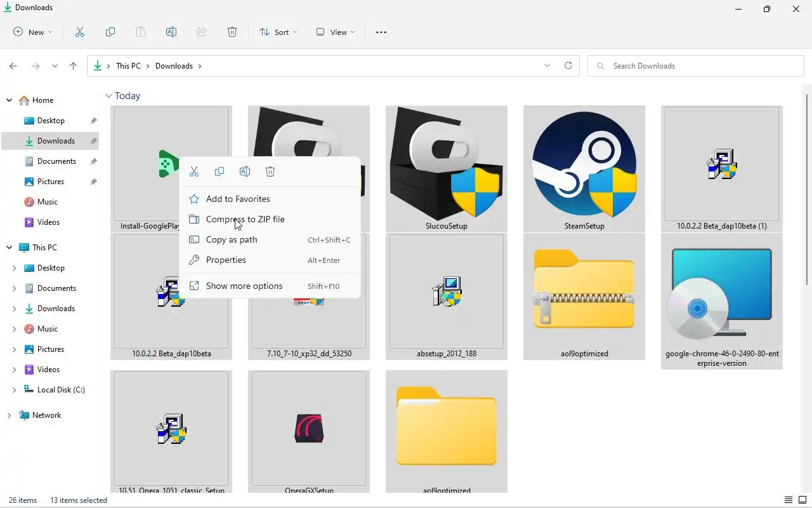The image size is (812, 508).
Task: Click the Cut icon in the toolbar
Action: point(80,32)
